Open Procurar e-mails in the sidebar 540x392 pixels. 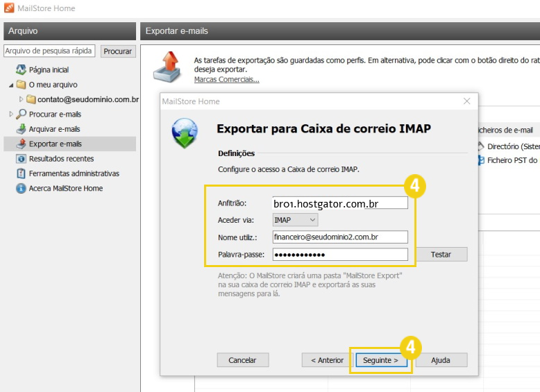pyautogui.click(x=55, y=114)
